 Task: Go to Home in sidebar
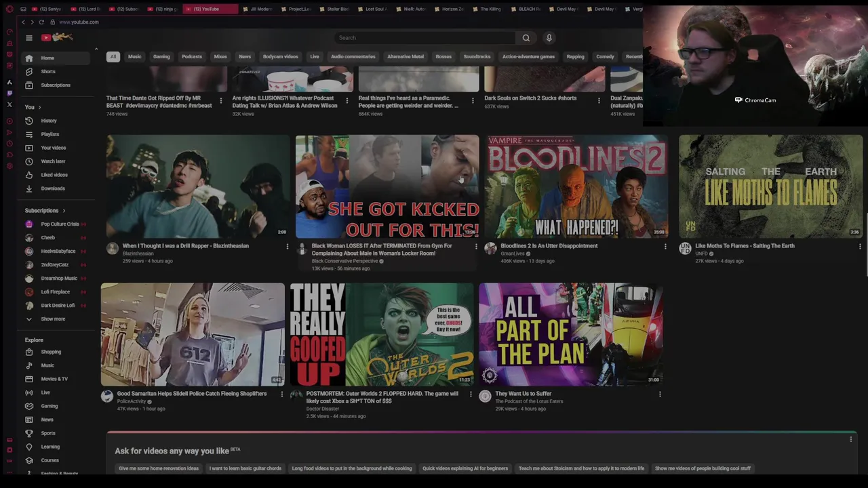55,58
